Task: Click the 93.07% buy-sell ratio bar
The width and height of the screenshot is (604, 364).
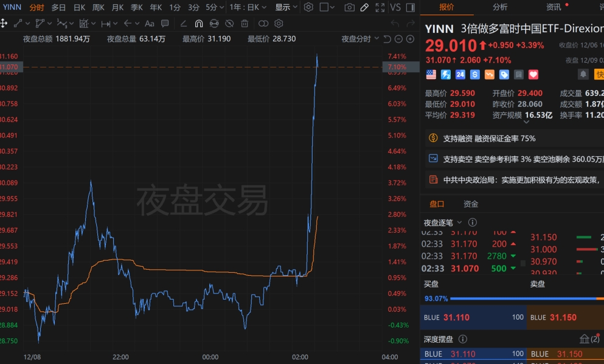Action: click(512, 298)
